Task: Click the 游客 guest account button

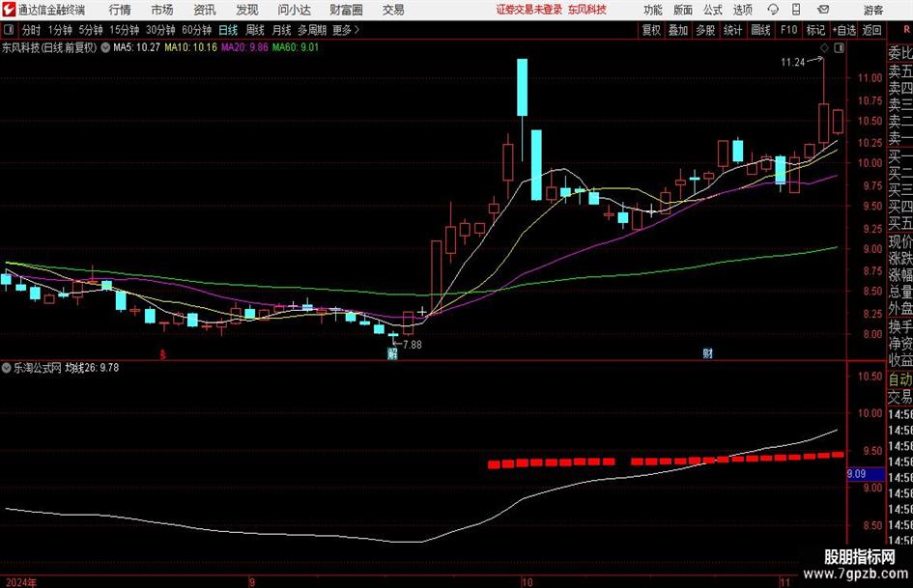Action: point(872,10)
